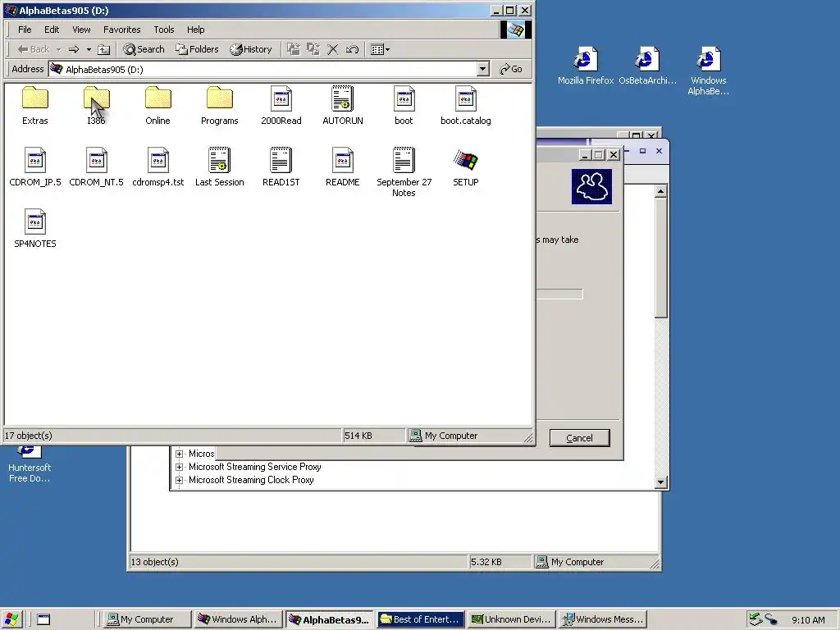This screenshot has height=630, width=840.
Task: Select the CDROM_NT.5 file
Action: pyautogui.click(x=97, y=167)
